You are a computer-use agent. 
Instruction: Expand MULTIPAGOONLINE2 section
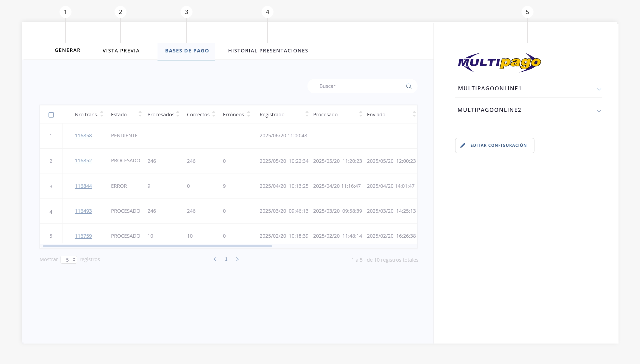599,111
